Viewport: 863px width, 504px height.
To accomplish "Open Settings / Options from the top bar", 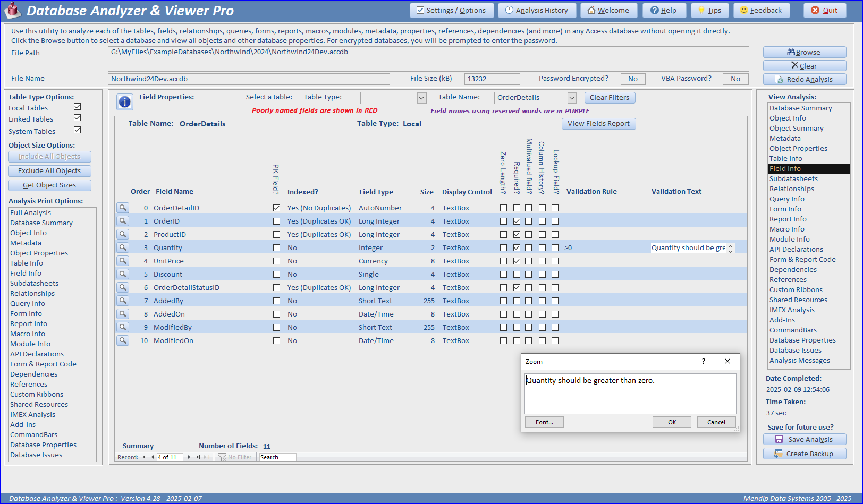I will point(452,10).
